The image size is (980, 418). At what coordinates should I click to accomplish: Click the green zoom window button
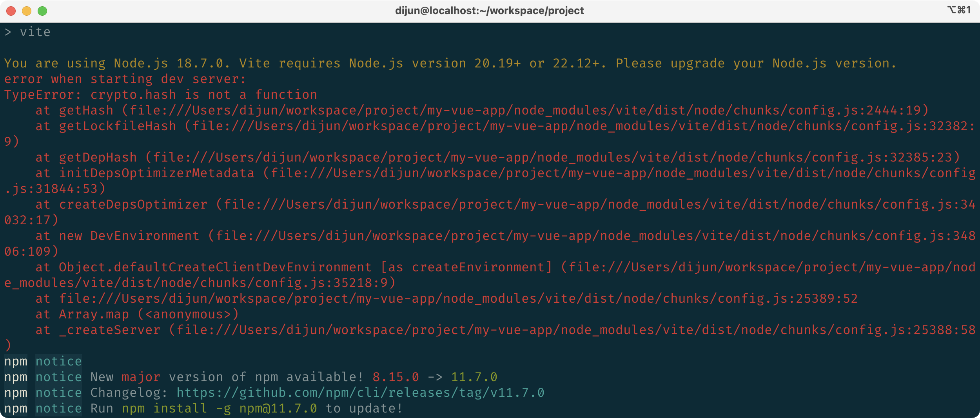click(42, 11)
